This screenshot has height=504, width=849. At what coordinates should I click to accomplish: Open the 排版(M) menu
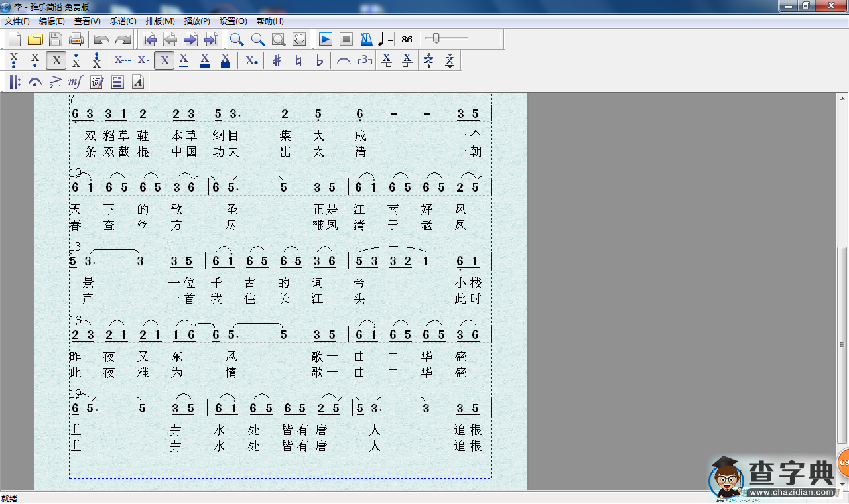click(160, 21)
